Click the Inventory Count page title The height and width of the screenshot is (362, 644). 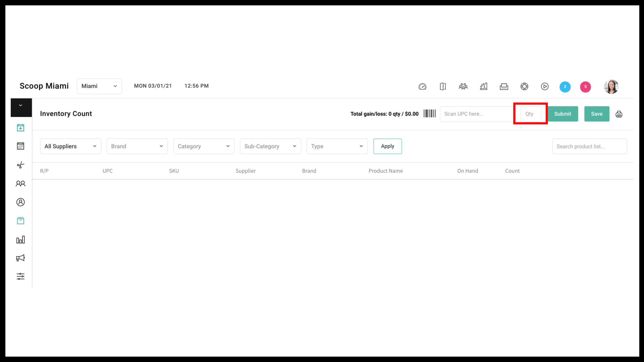66,114
